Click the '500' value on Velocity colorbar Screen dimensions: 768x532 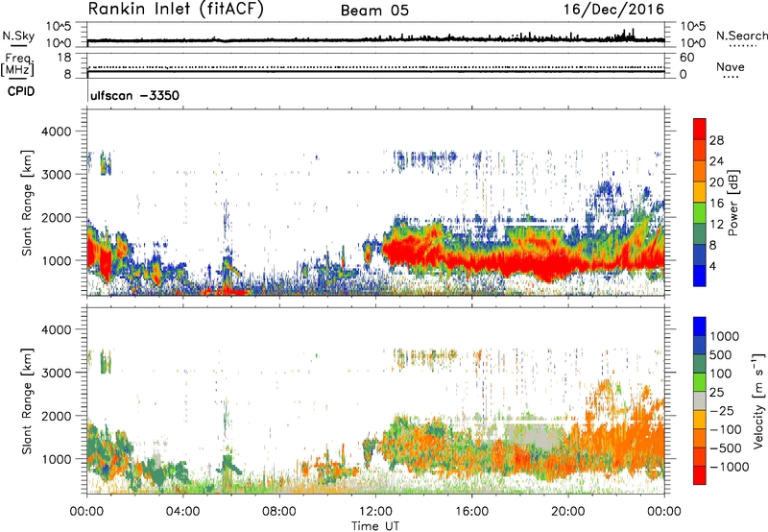(x=721, y=355)
